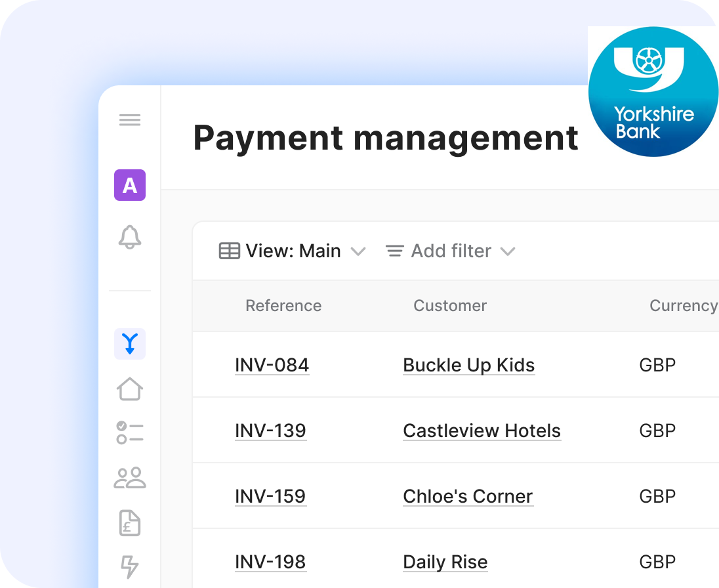
Task: Open Daily Rise customer link
Action: tap(445, 562)
